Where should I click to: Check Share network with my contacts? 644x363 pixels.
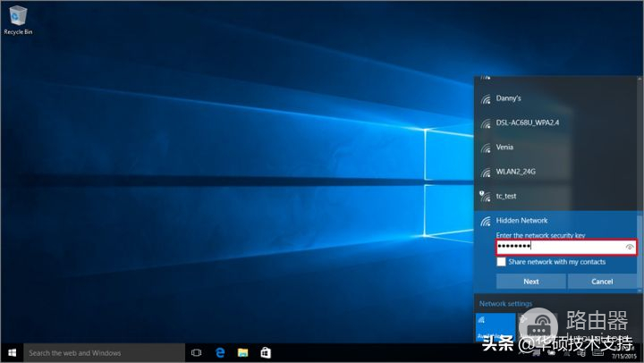coord(502,262)
